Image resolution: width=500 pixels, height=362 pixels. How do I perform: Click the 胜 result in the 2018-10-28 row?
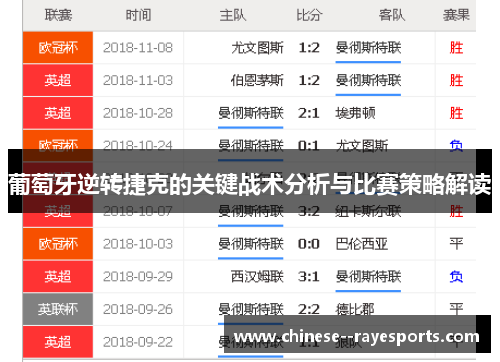tap(456, 113)
